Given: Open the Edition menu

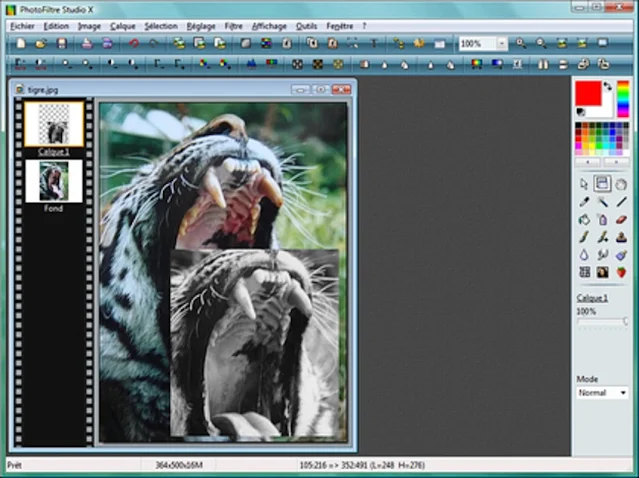Looking at the screenshot, I should [56, 26].
